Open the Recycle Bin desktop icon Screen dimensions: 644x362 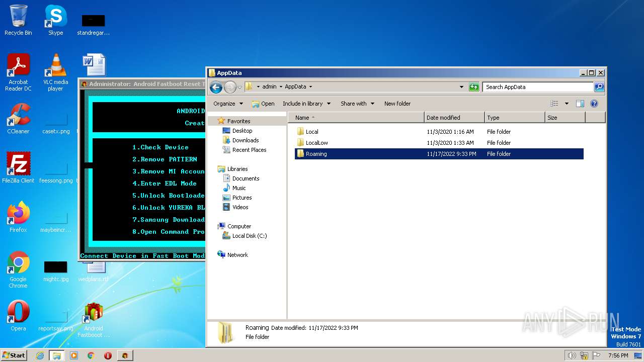tap(18, 20)
